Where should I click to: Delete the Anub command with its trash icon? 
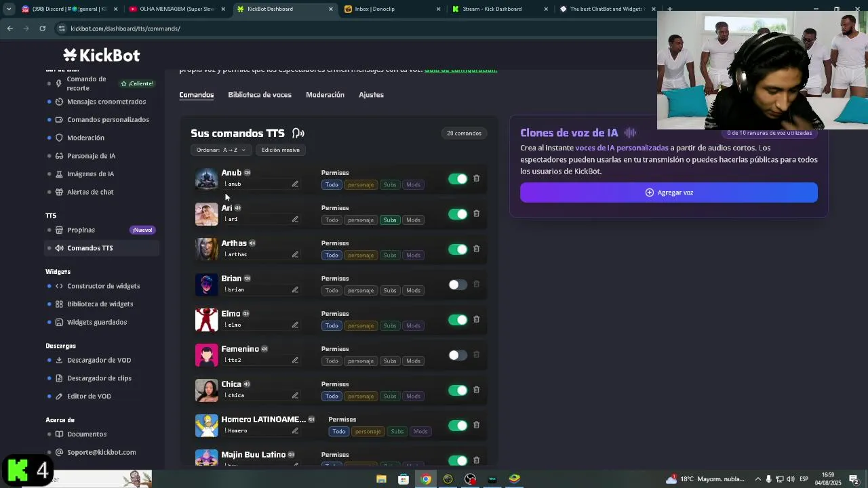(476, 178)
